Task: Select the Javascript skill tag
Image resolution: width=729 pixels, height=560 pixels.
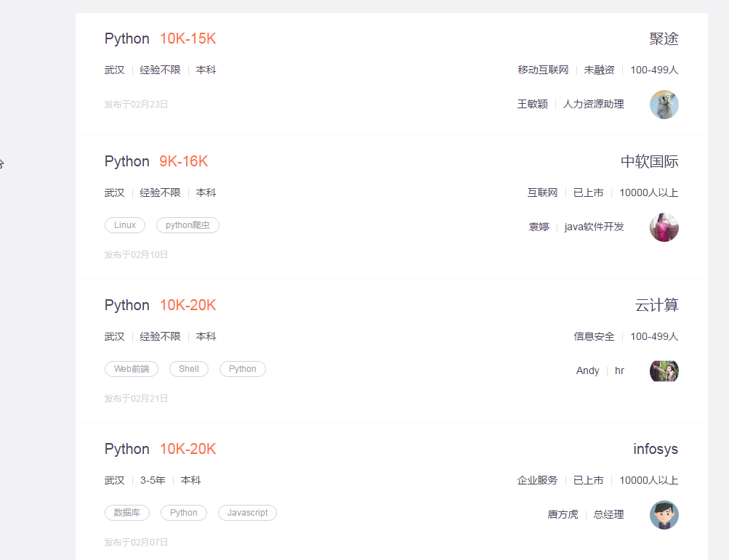Action: click(247, 513)
